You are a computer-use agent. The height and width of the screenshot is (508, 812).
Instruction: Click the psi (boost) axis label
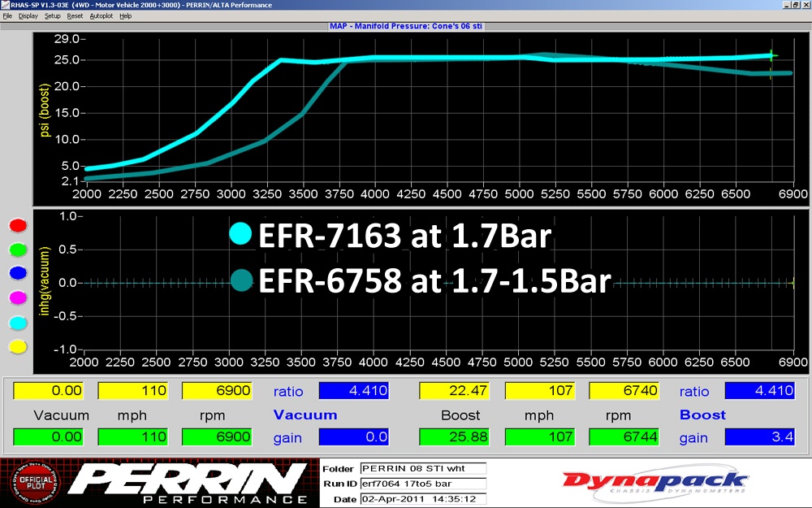[45, 110]
